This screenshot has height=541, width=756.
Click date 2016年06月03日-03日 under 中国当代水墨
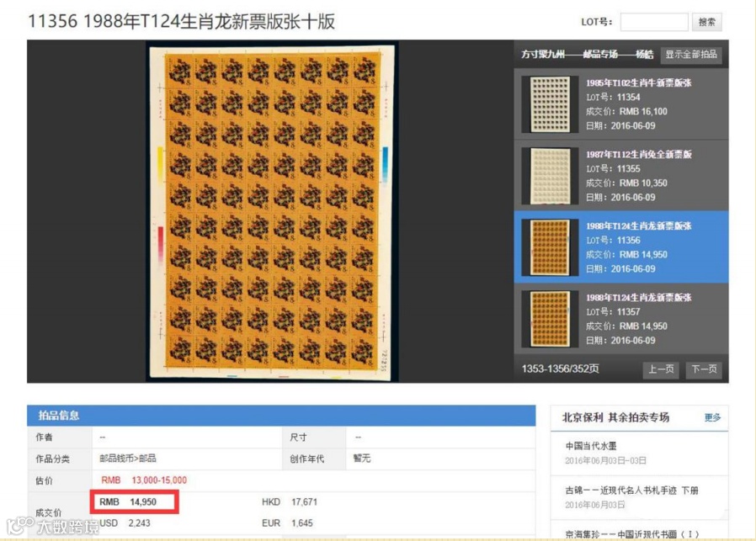tap(605, 460)
